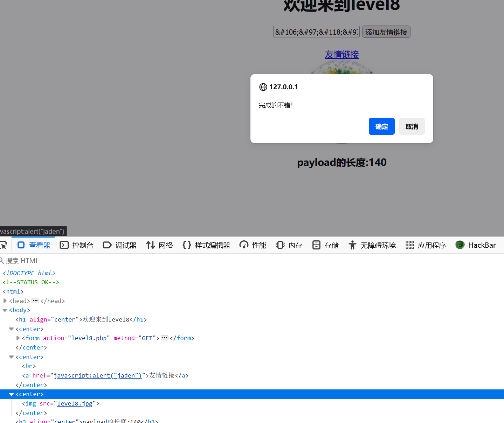Viewport: 504px width, 423px height.
Task: Open the 样式编辑器 panel
Action: coord(206,245)
